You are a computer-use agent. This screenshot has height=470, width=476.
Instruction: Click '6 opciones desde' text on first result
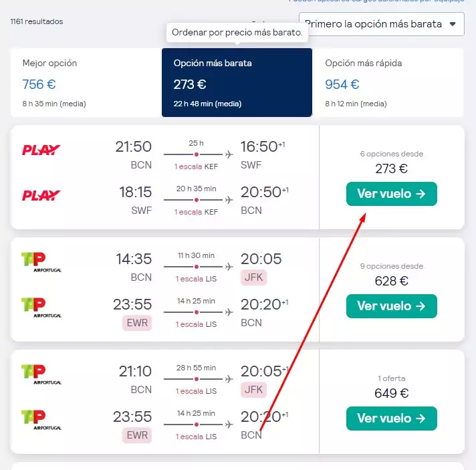click(x=392, y=154)
